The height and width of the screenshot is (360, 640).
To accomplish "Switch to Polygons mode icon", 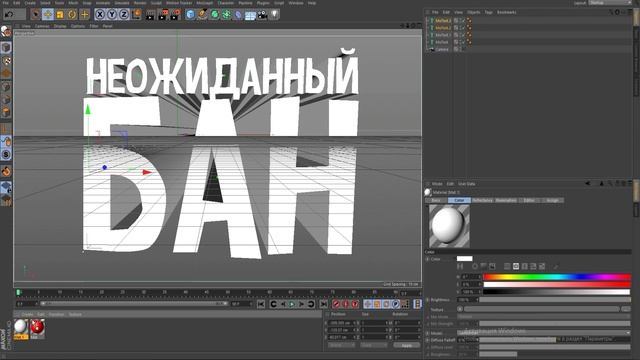I will tap(6, 112).
